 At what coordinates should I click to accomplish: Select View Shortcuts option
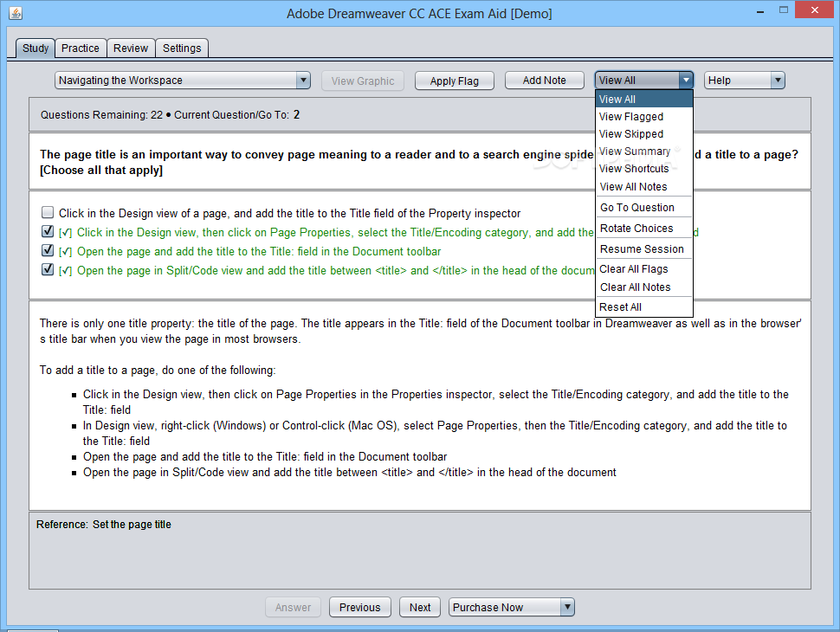[x=644, y=169]
